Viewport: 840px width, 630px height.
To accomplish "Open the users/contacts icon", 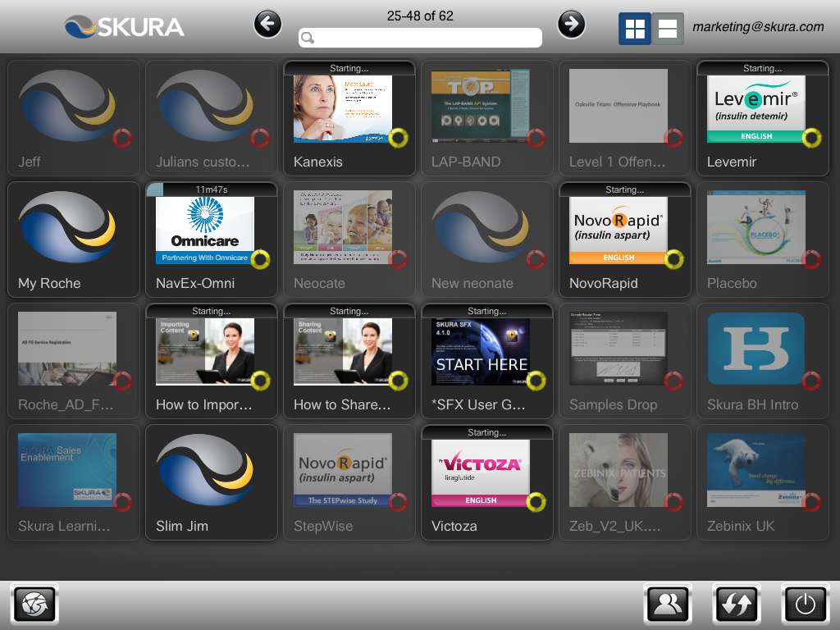I will [668, 605].
